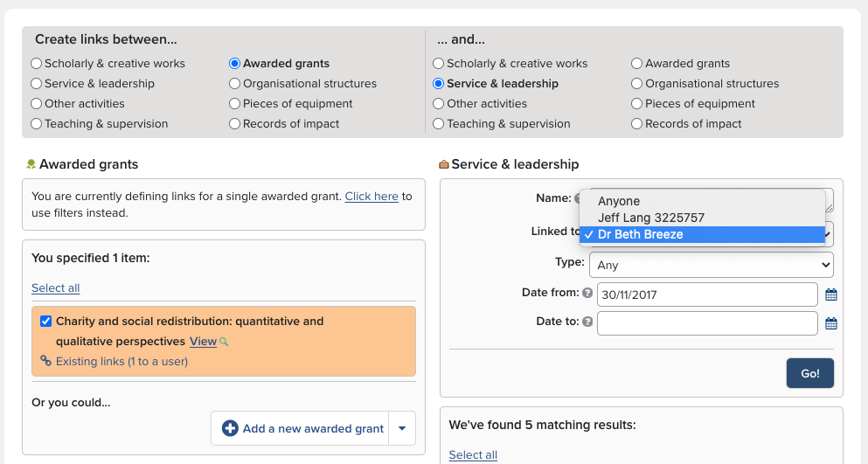Click help icon beside Date to
The height and width of the screenshot is (464, 868).
coord(587,322)
